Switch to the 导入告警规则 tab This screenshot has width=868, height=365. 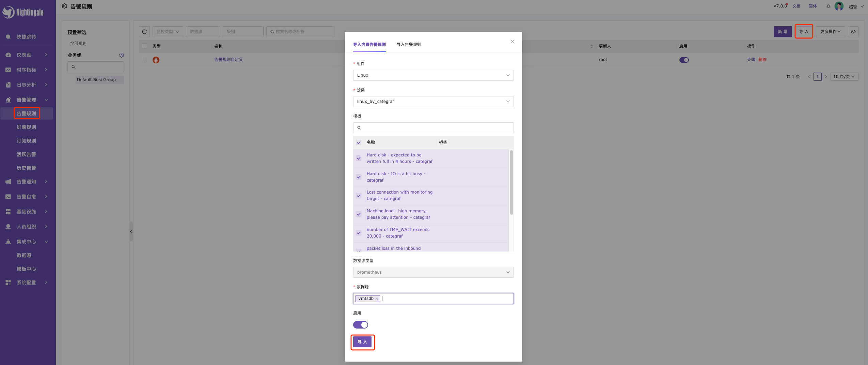(x=409, y=45)
